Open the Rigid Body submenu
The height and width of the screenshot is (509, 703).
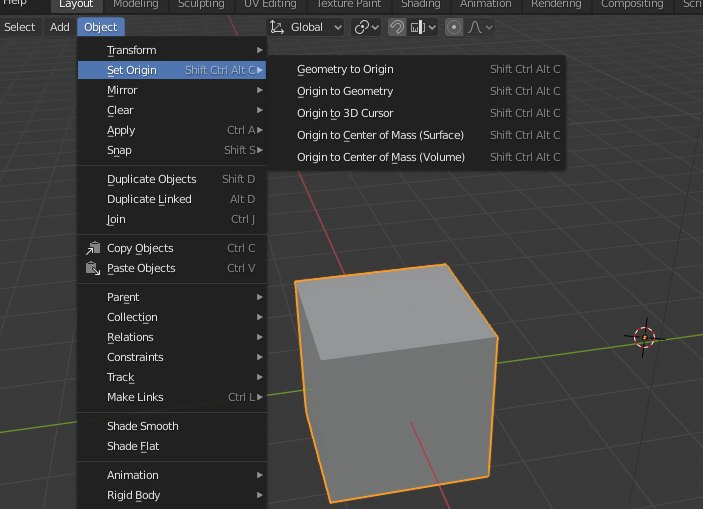(x=172, y=495)
